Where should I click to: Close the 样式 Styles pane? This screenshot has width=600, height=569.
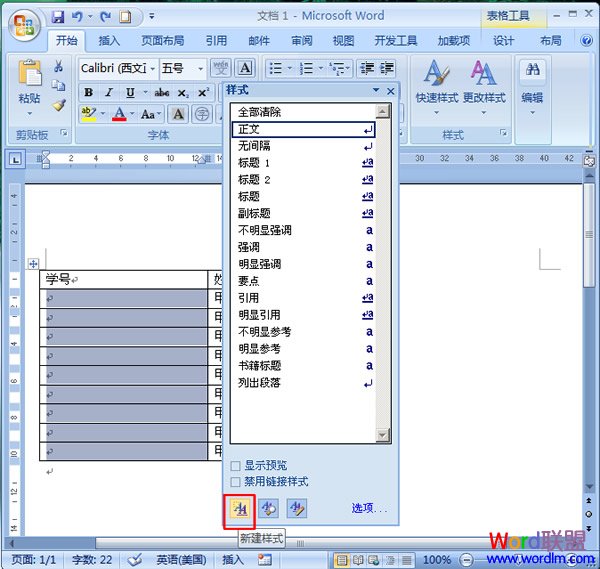coord(390,91)
